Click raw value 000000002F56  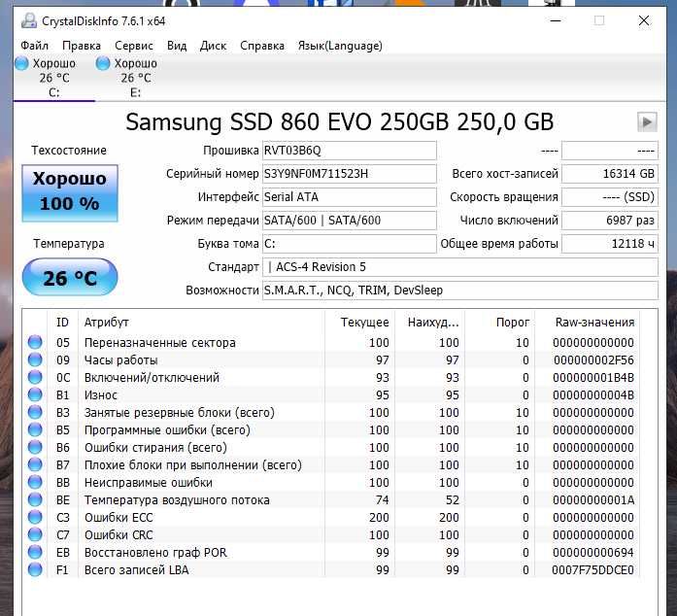tap(593, 359)
